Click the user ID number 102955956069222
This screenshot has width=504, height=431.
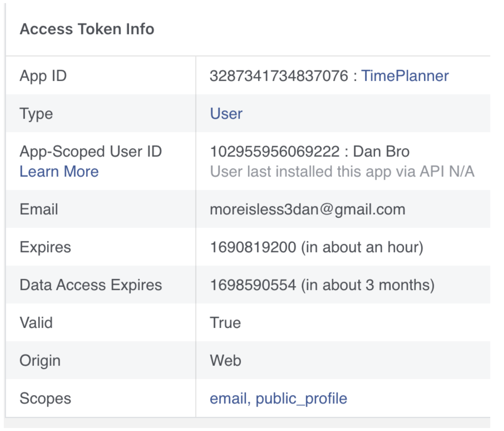pos(275,152)
